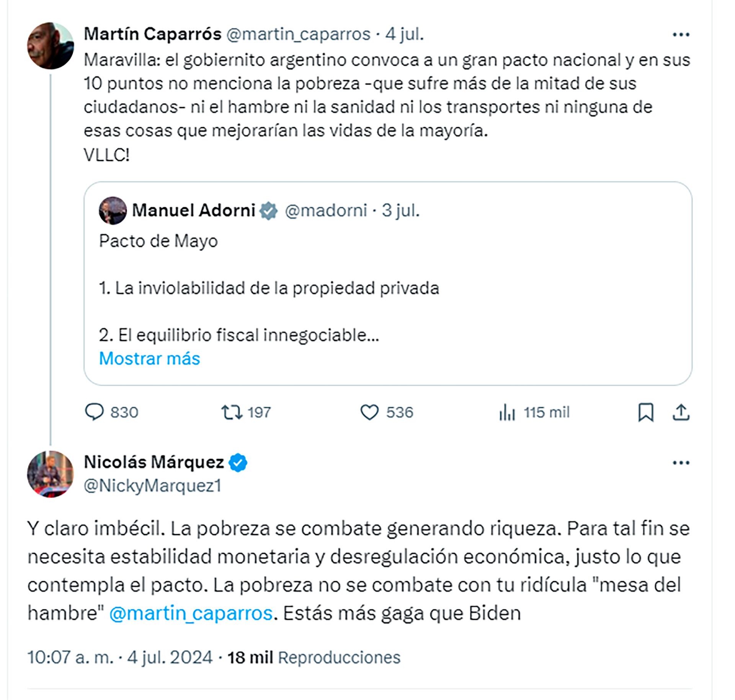Expand quoted tweet with Mostrar más
This screenshot has width=735, height=700.
pos(149,359)
